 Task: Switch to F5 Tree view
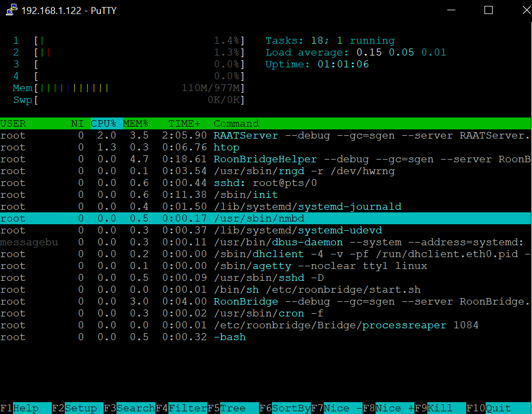233,408
